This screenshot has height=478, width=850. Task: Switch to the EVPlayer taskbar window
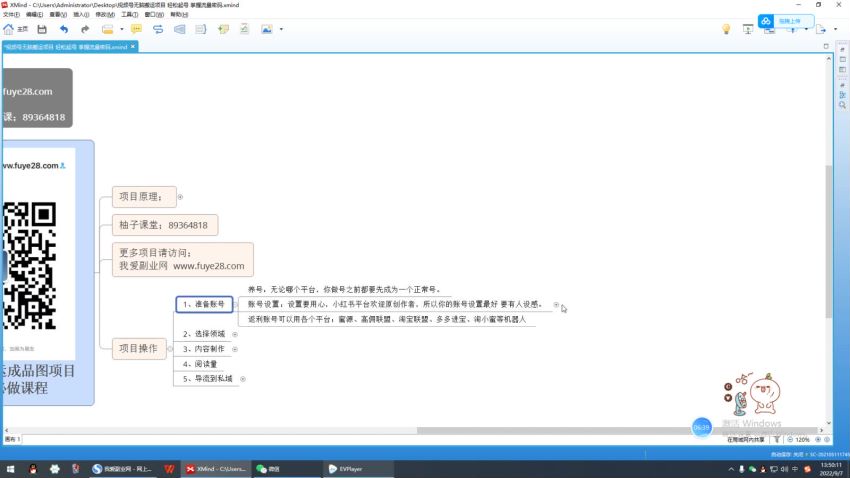click(x=358, y=469)
